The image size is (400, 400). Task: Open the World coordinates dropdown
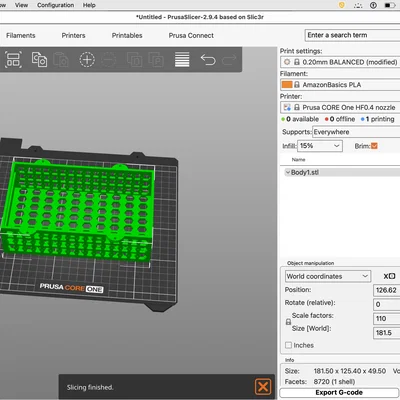pyautogui.click(x=328, y=276)
